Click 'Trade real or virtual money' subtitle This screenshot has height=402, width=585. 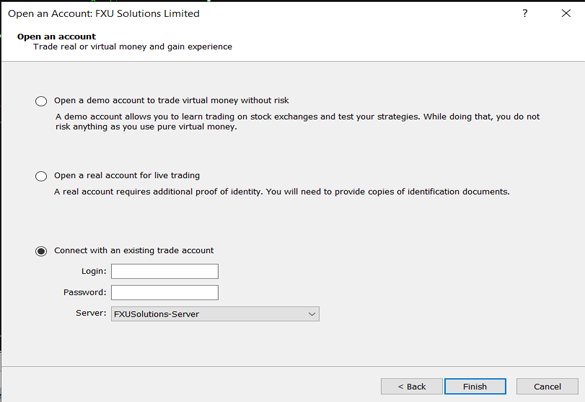tap(132, 47)
